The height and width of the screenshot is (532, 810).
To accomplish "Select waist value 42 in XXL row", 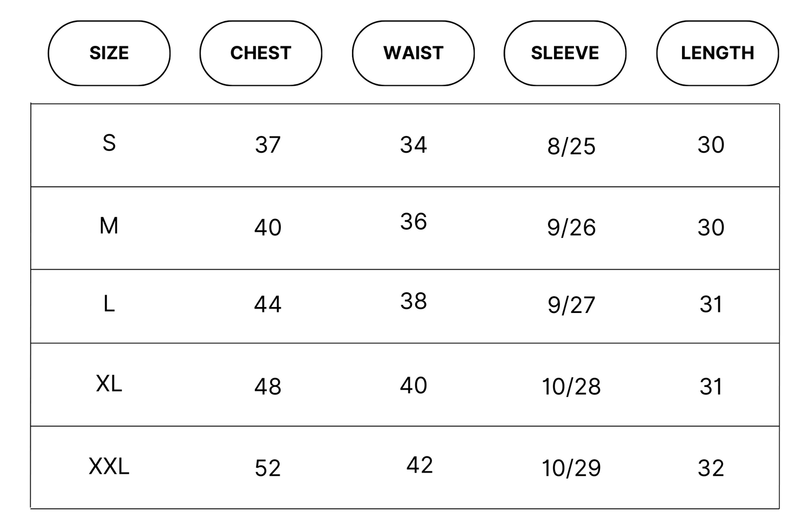I will pos(420,465).
